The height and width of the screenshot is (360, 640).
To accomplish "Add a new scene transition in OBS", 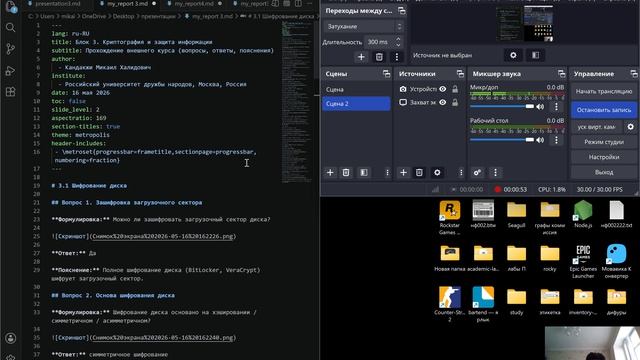I will tap(361, 57).
